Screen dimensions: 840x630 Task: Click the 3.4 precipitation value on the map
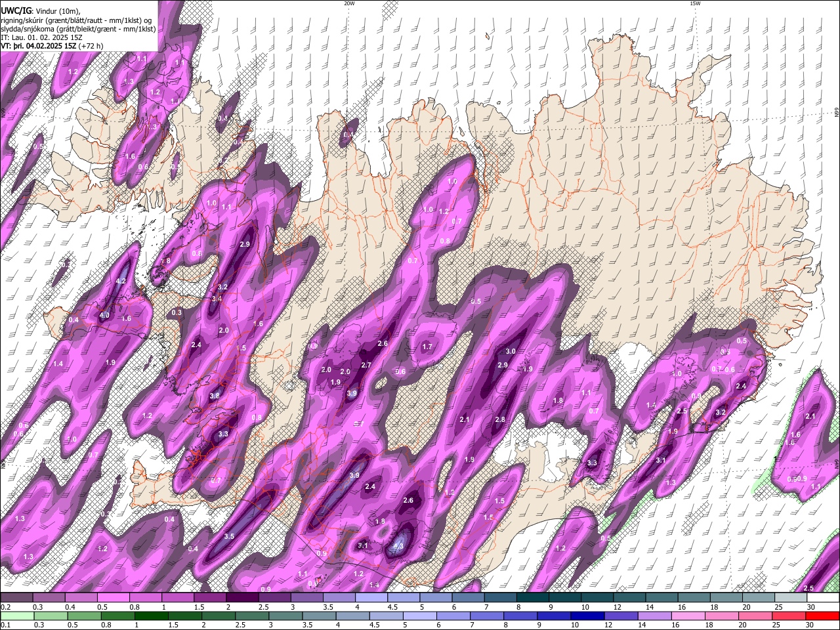[217, 299]
